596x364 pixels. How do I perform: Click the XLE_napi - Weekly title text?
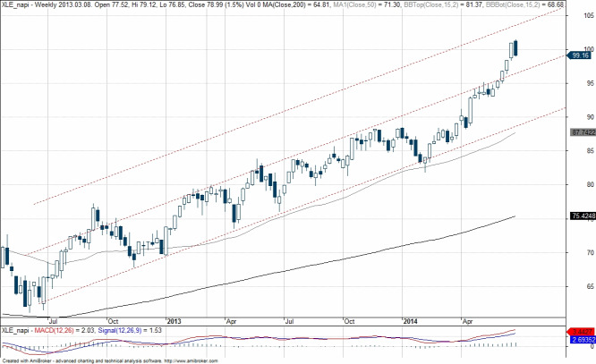tap(30, 4)
